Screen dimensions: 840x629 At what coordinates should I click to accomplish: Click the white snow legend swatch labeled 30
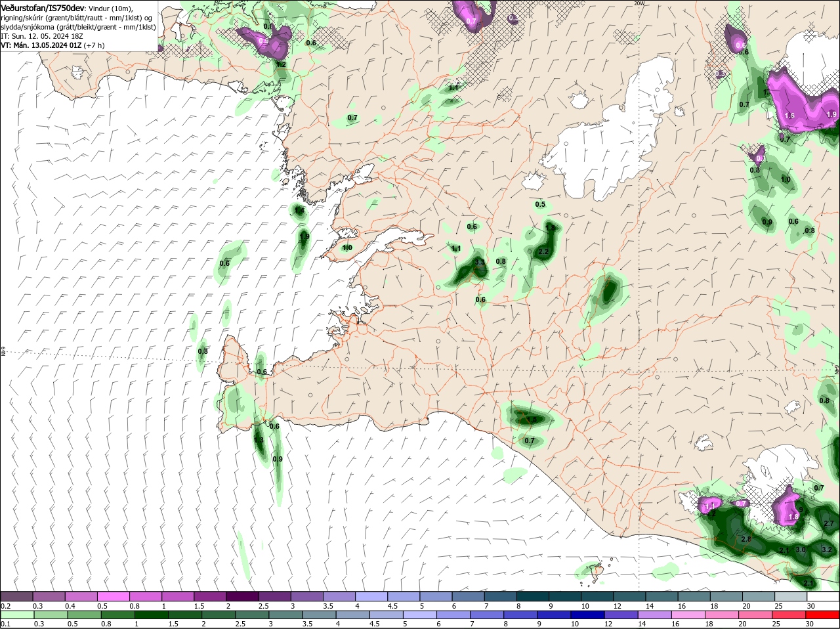tap(824, 596)
